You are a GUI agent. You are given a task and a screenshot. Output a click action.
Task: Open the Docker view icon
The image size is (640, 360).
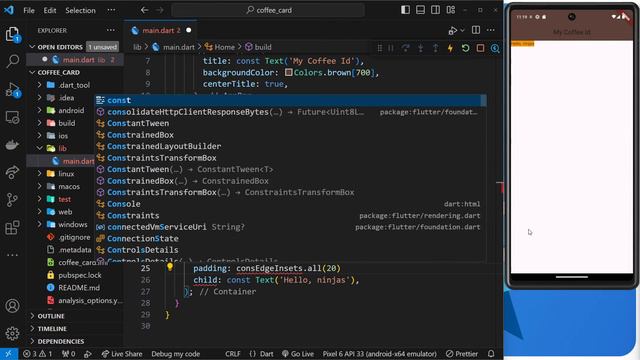pos(12,145)
